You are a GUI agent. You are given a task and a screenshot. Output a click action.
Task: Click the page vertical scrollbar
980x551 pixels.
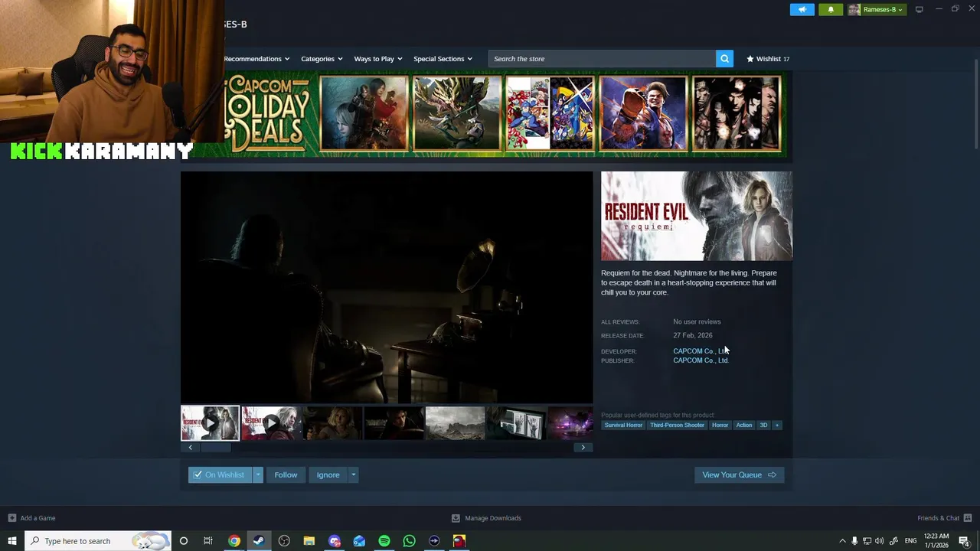point(975,103)
